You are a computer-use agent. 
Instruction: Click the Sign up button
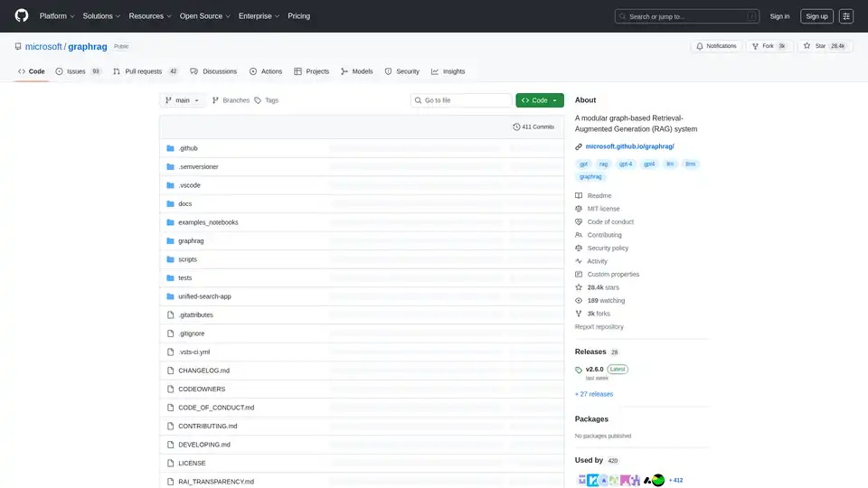816,16
